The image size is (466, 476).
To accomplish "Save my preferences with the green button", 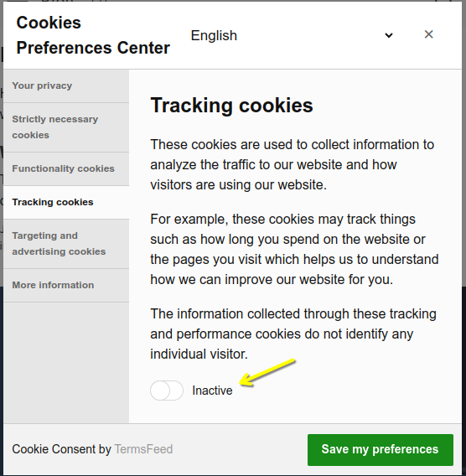I will [x=380, y=449].
